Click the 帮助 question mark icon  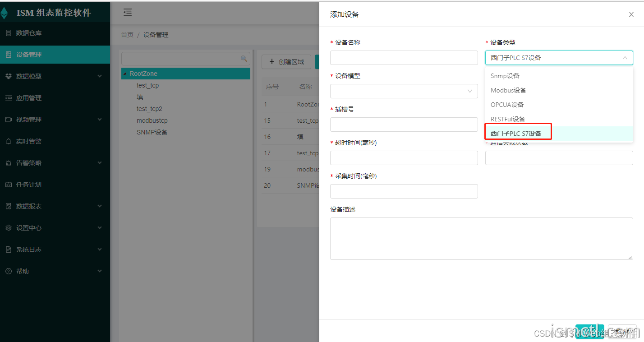pyautogui.click(x=8, y=271)
